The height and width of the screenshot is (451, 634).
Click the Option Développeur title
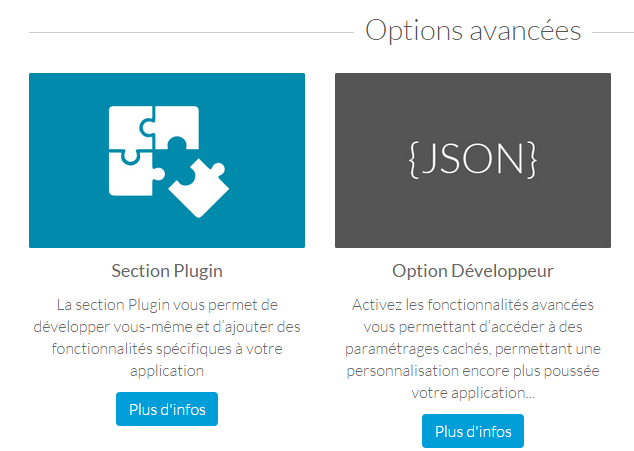pyautogui.click(x=473, y=271)
